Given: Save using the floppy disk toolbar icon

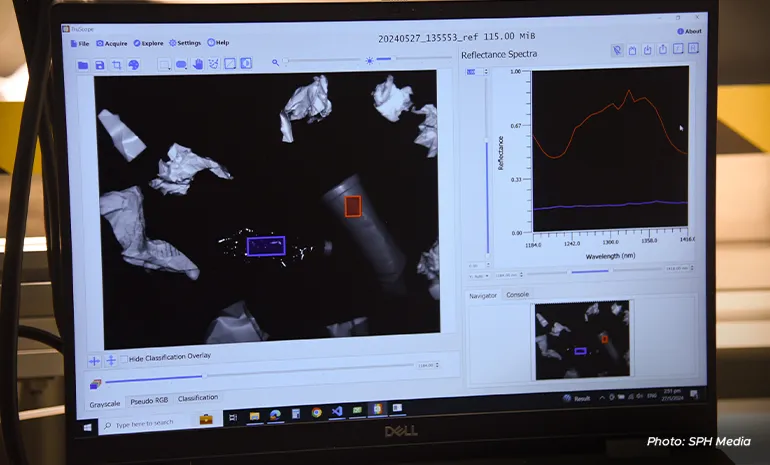Looking at the screenshot, I should (x=100, y=65).
